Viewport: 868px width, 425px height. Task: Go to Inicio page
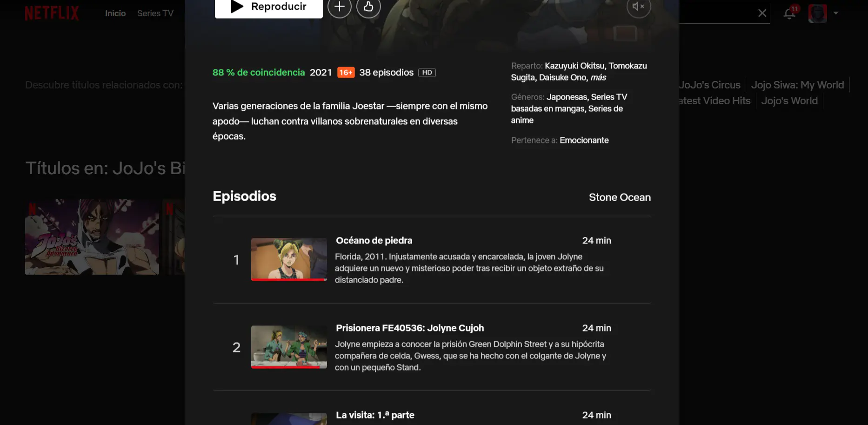(x=115, y=13)
